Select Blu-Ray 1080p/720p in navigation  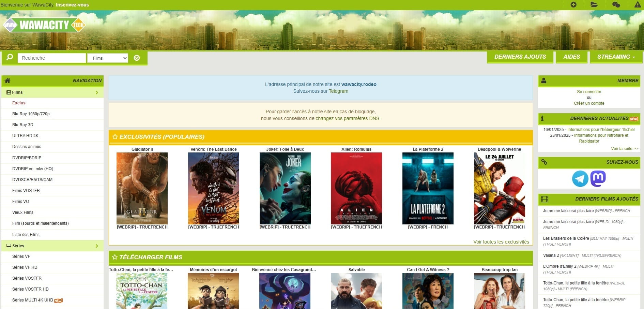tap(31, 114)
